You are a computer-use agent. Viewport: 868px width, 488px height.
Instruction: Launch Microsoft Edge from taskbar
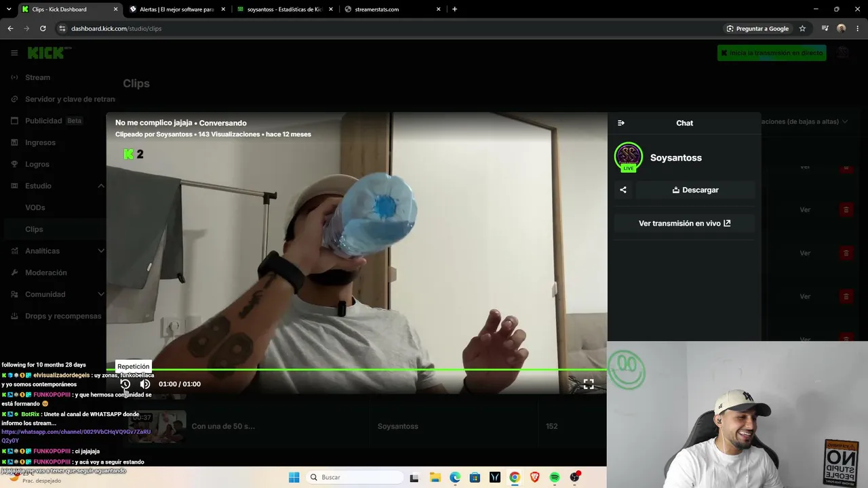pos(455,477)
